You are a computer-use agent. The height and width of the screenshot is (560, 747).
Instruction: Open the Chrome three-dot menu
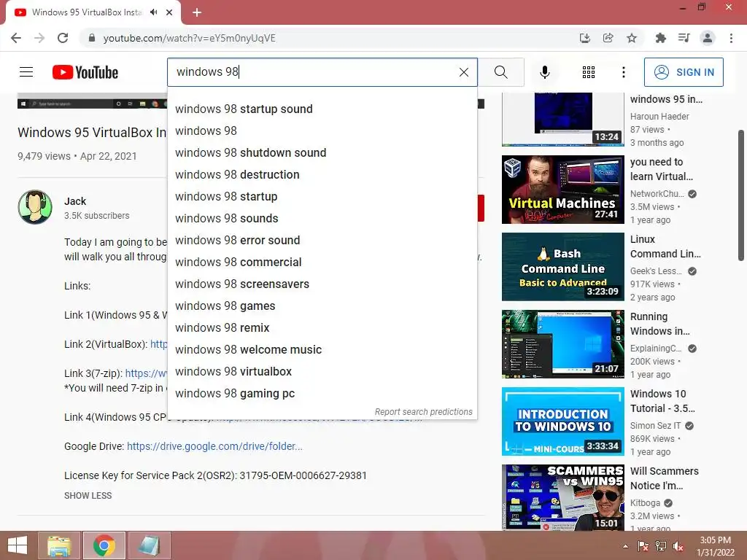(x=731, y=38)
